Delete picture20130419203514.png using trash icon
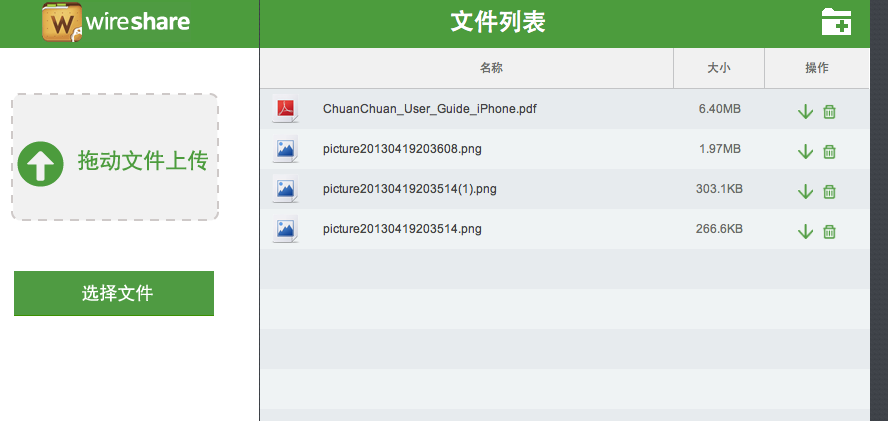 [x=829, y=232]
